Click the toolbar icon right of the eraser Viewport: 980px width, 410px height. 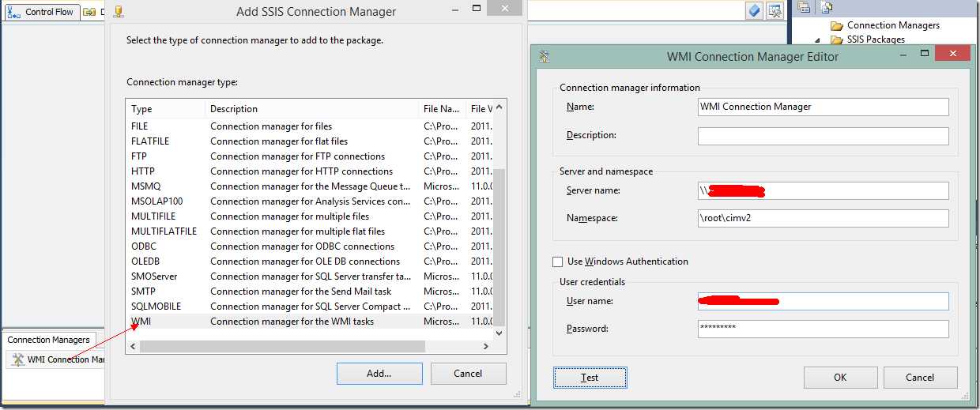coord(775,10)
